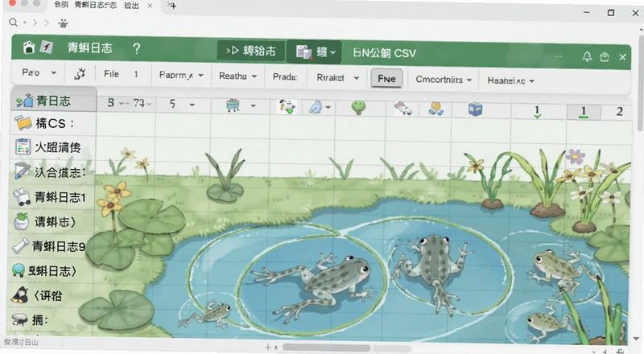
Task: Open the Rtraket dropdown menu
Action: point(337,77)
